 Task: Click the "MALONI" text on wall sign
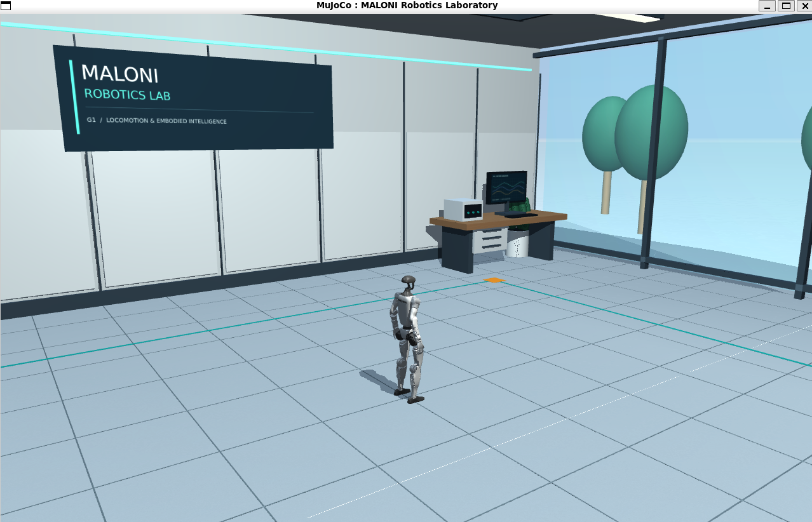pyautogui.click(x=119, y=73)
